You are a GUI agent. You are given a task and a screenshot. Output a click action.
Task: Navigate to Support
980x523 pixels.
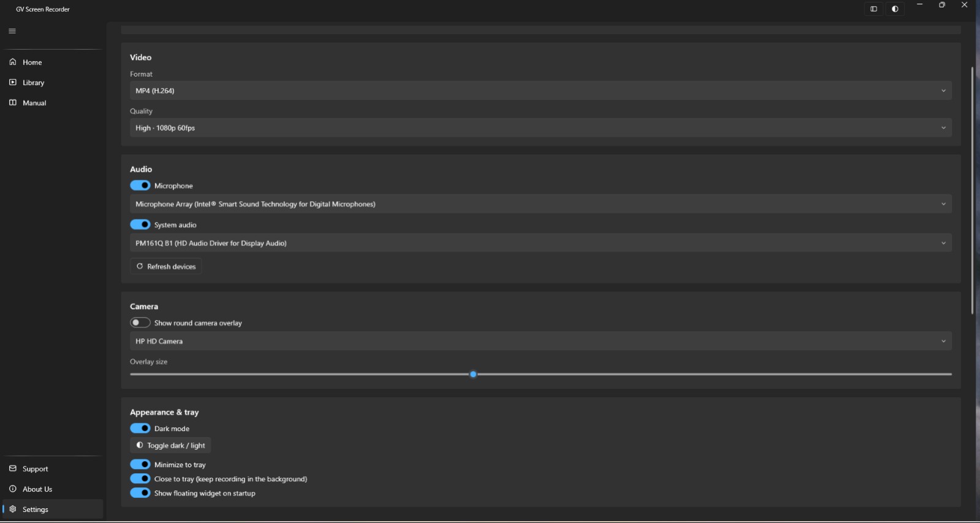(53, 468)
